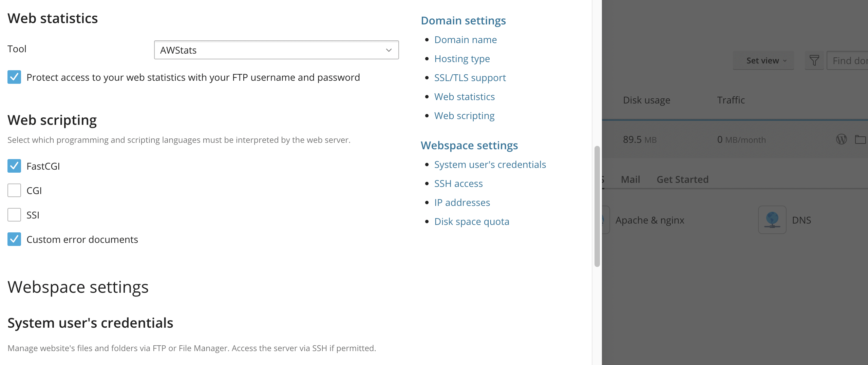Open the System user's credentials link
Image resolution: width=868 pixels, height=365 pixels.
coord(490,164)
